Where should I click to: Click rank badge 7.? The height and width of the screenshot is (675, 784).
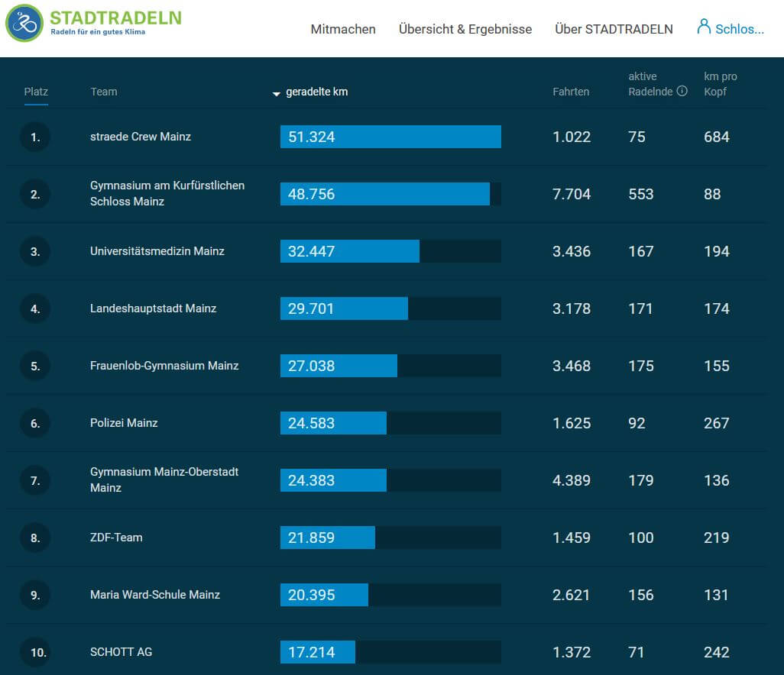click(35, 480)
